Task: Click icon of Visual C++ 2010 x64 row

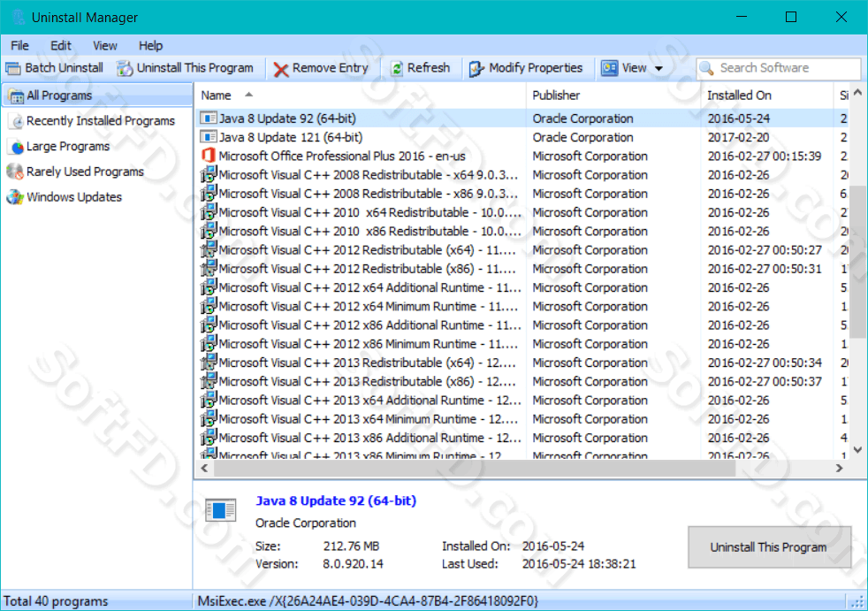Action: (208, 213)
